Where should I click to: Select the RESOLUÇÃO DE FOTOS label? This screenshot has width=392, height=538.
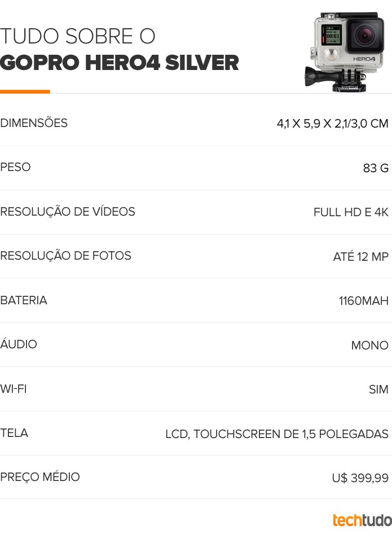coord(65,256)
